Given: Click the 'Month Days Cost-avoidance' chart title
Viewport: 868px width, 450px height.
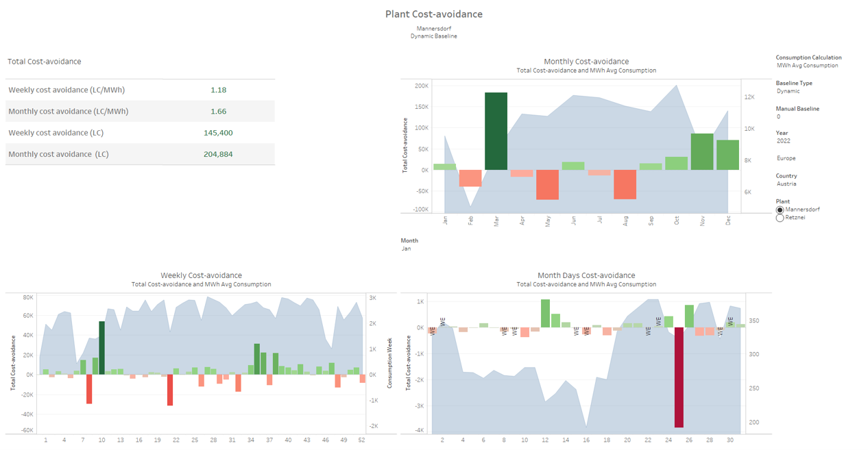Looking at the screenshot, I should (586, 275).
